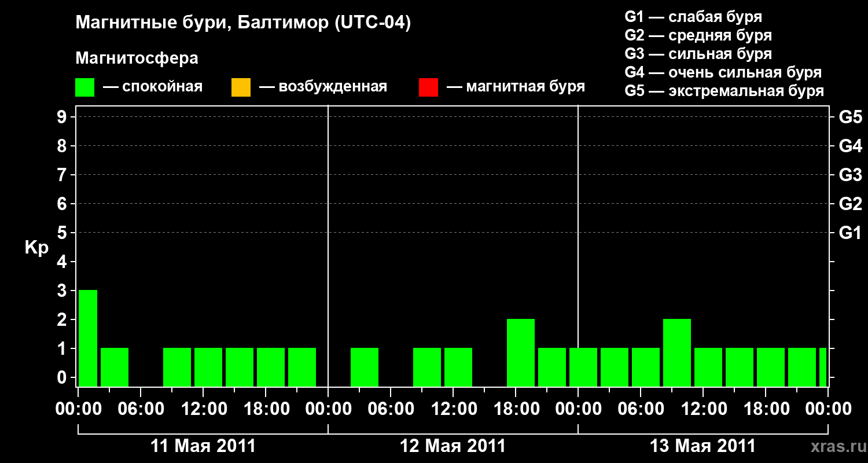Click the green "спокойная" legend swatch

(x=84, y=87)
